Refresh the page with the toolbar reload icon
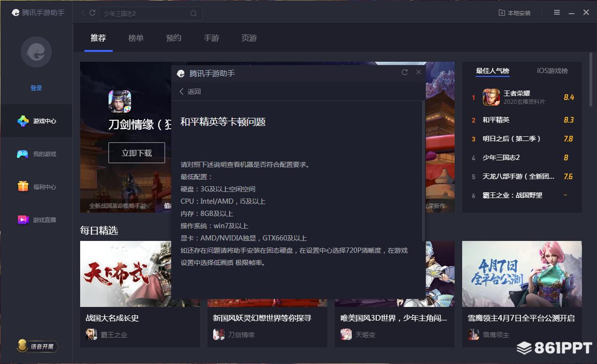 [92, 13]
